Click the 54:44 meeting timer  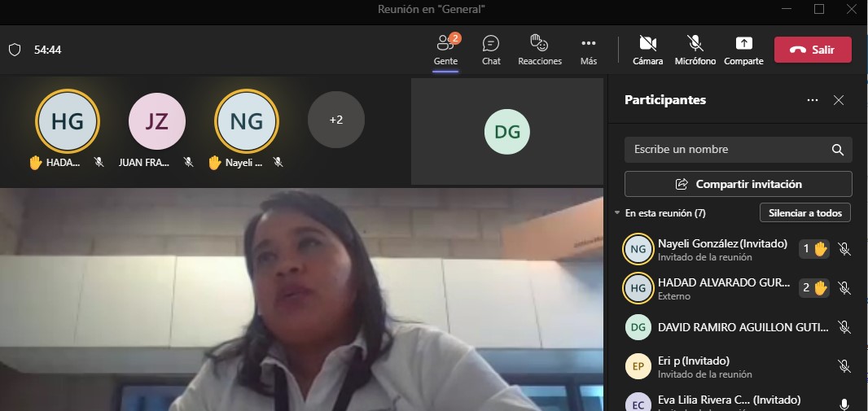tap(47, 50)
